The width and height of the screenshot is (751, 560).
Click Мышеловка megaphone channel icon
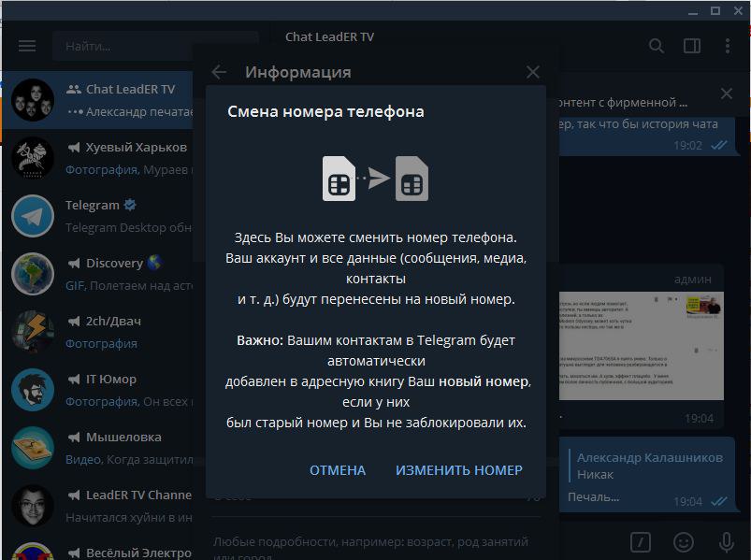tap(73, 437)
